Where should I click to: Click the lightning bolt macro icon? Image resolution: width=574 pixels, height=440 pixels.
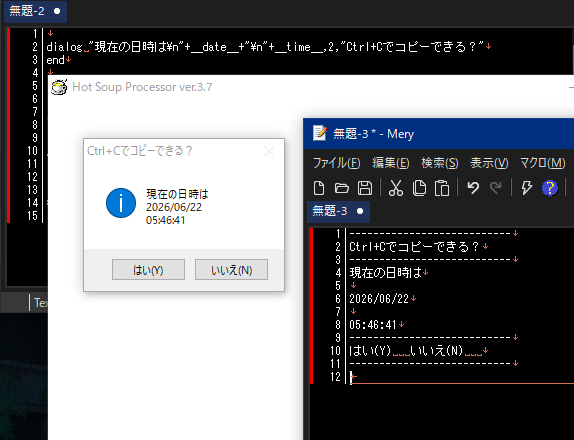click(526, 188)
